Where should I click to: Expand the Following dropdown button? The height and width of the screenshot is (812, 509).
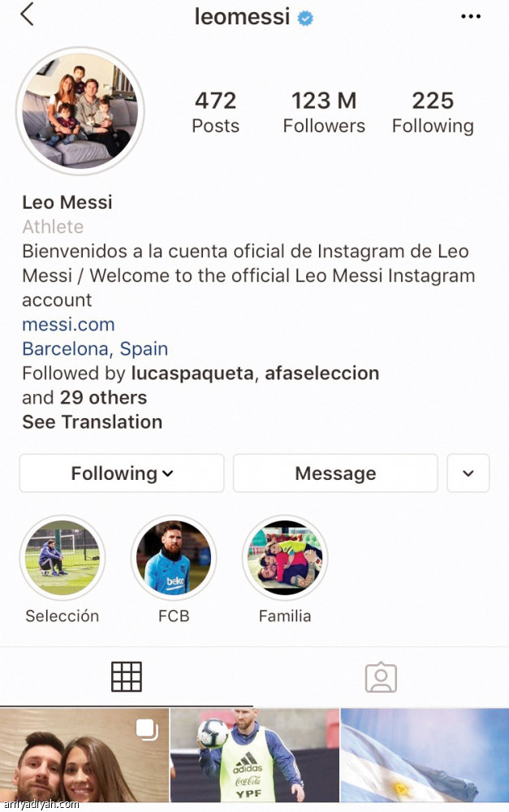click(x=122, y=473)
